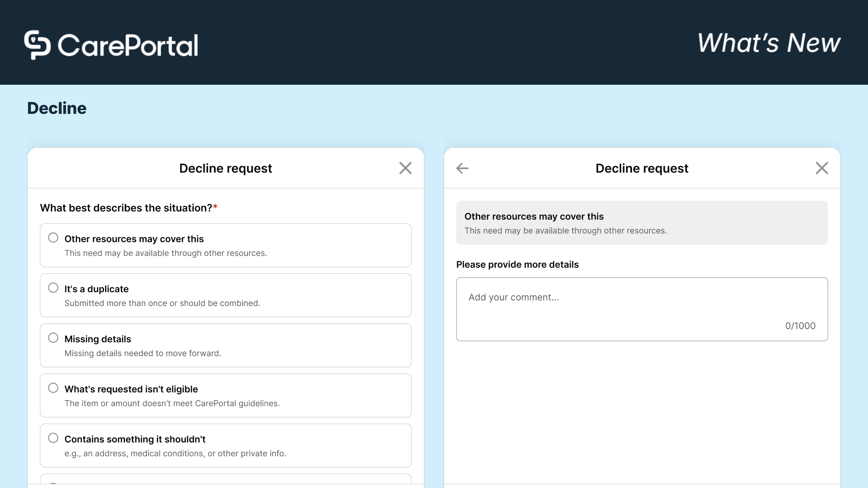Screen dimensions: 868x488
Task: Click 'Please provide more details' label
Action: click(x=517, y=264)
